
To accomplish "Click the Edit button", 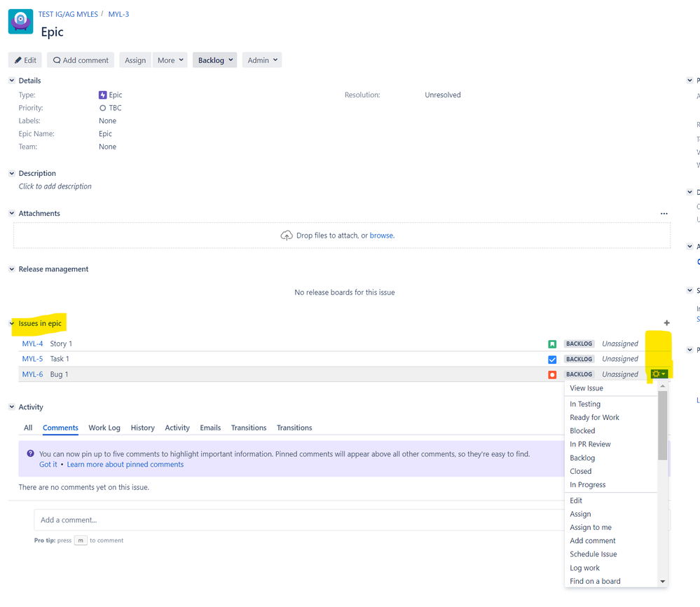I will (x=25, y=60).
